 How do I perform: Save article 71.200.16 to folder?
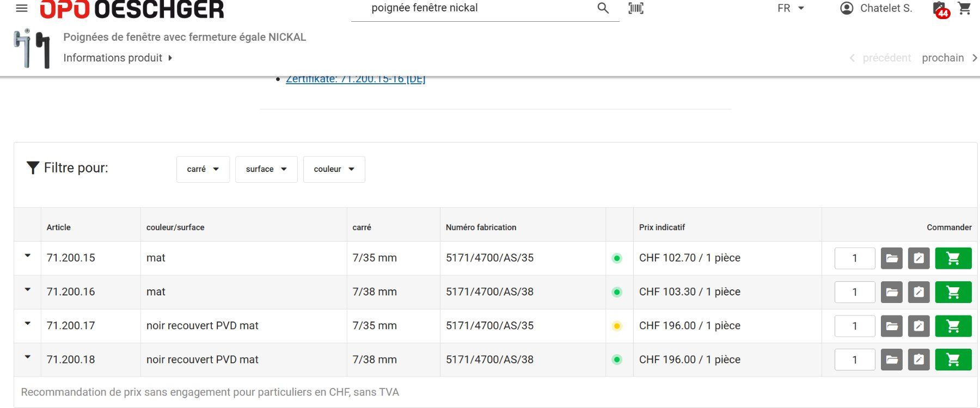pos(892,292)
